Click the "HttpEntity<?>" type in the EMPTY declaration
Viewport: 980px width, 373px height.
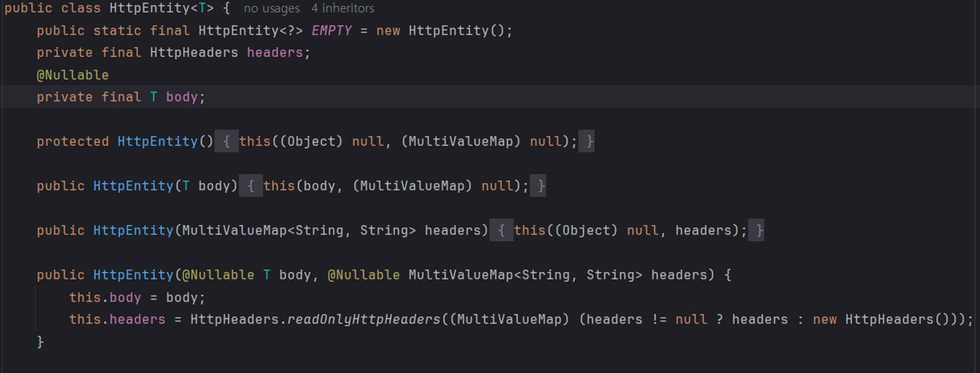pos(250,30)
